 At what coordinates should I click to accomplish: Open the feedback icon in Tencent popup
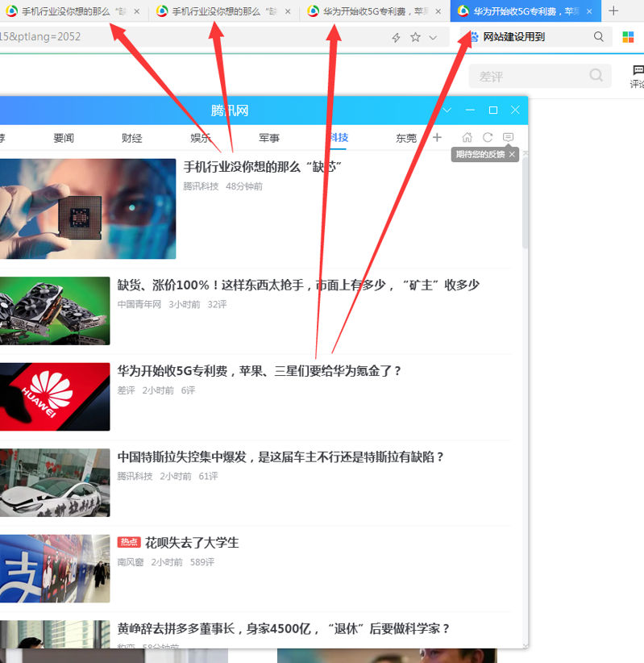tap(508, 138)
